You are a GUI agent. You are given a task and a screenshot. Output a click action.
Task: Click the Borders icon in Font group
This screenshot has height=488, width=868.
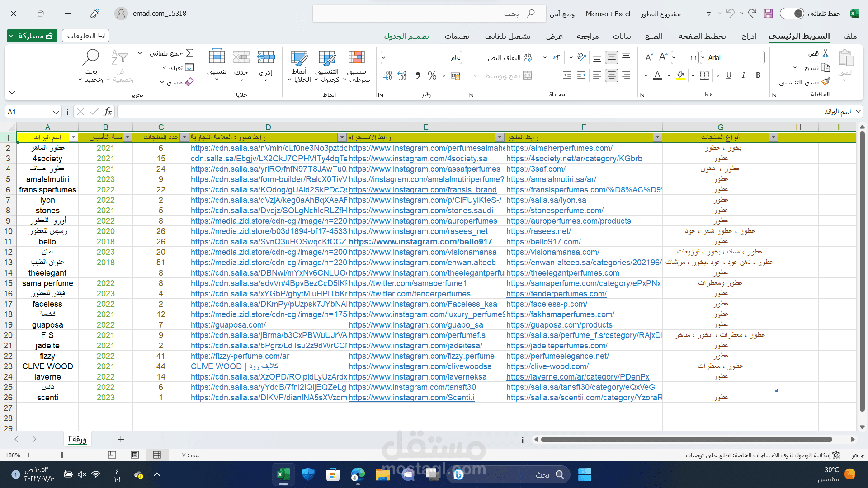point(704,75)
